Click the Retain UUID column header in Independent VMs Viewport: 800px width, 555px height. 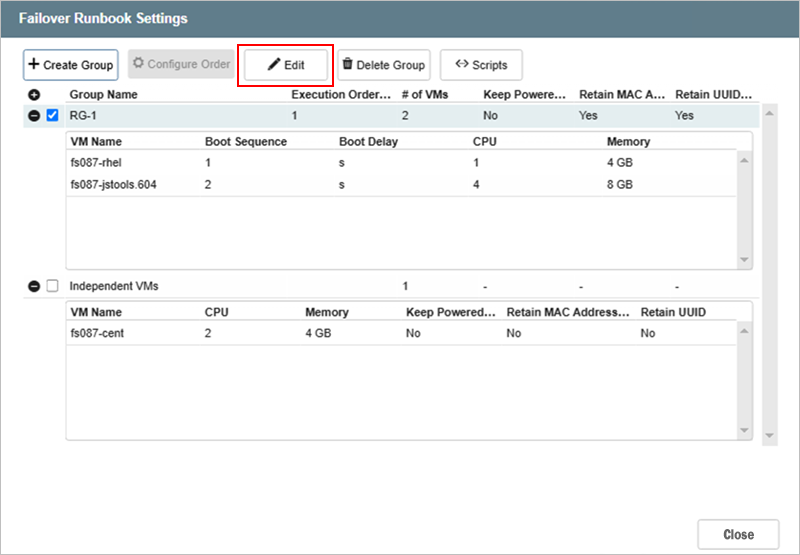pyautogui.click(x=673, y=312)
